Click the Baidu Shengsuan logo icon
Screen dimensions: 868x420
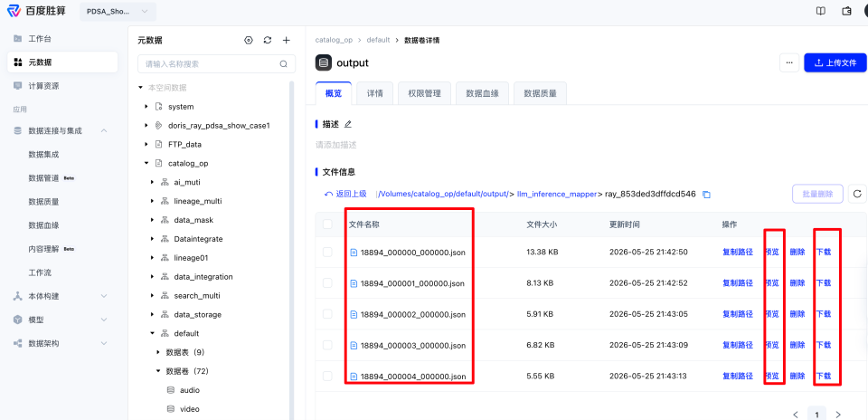[x=14, y=11]
